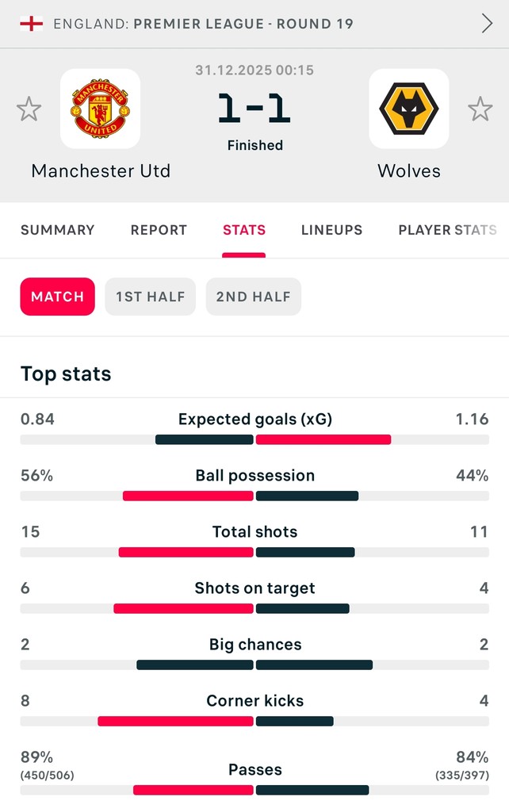Select the Match stats filter
This screenshot has height=812, width=509.
57,297
